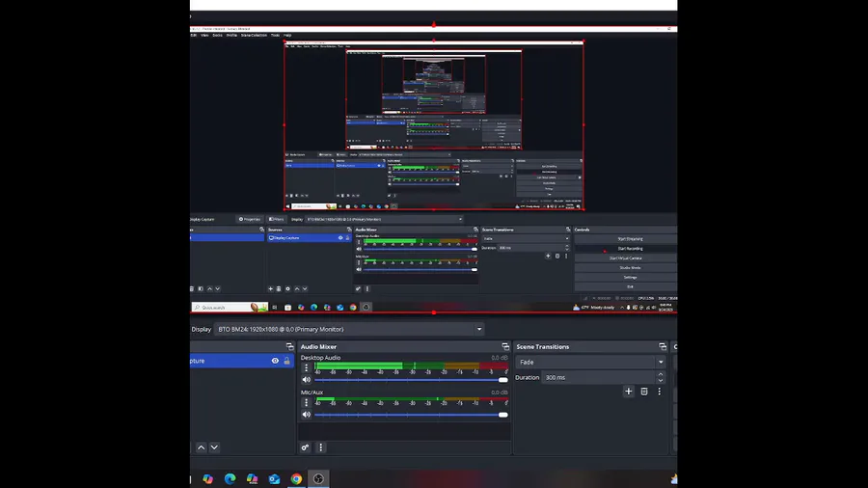Screen dimensions: 868x488
Task: Add a transition with the large plus icon
Action: 628,392
